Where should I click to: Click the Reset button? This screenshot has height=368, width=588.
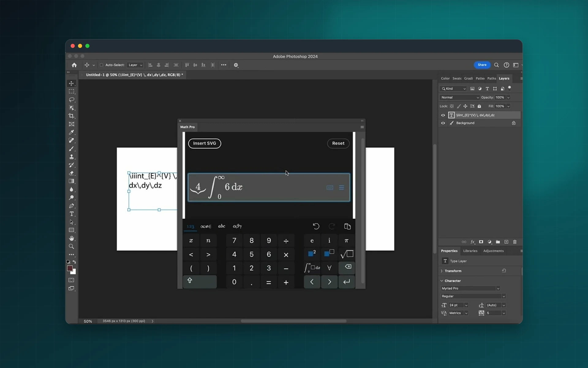338,143
